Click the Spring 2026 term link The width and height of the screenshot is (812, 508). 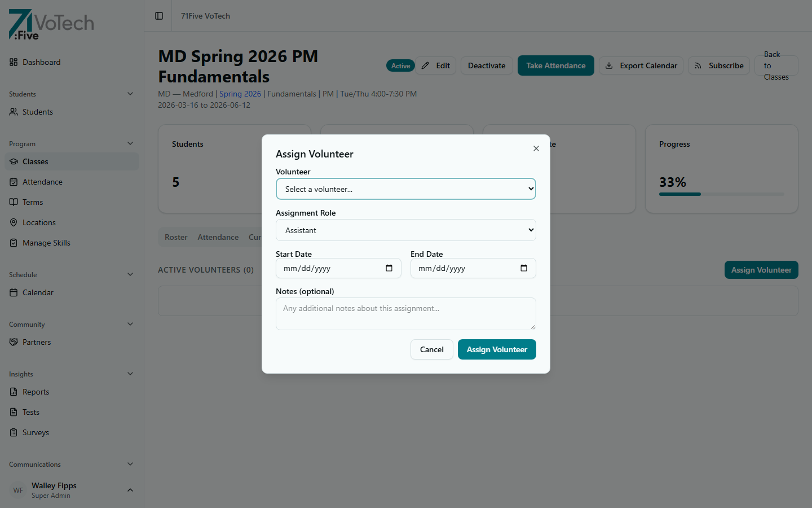coord(240,94)
